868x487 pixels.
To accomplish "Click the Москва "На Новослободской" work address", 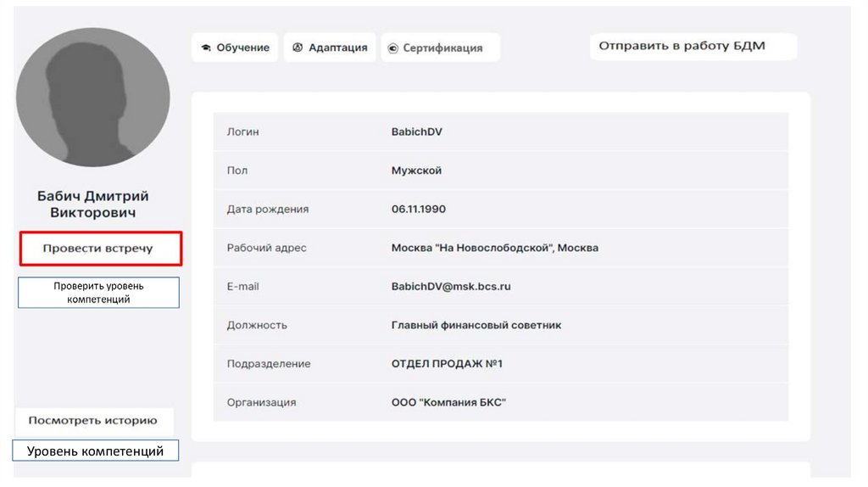I will click(x=494, y=248).
